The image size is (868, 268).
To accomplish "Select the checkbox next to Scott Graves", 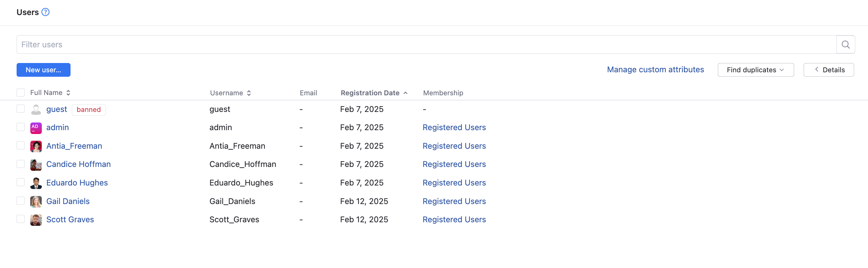I will 20,219.
